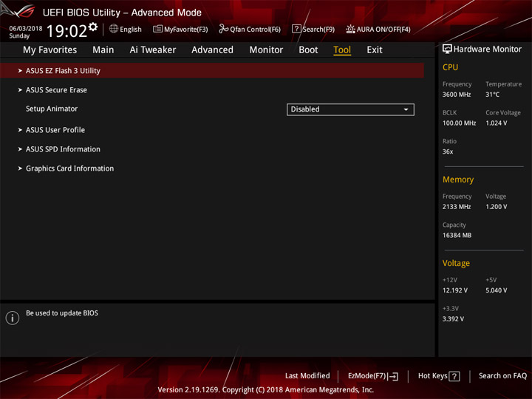Click English language selector
Viewport: 532px width, 399px height.
126,29
